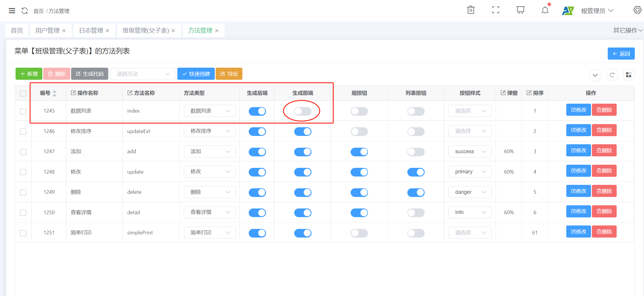Open button style dropdown showing danger
644x296 pixels.
pos(470,192)
